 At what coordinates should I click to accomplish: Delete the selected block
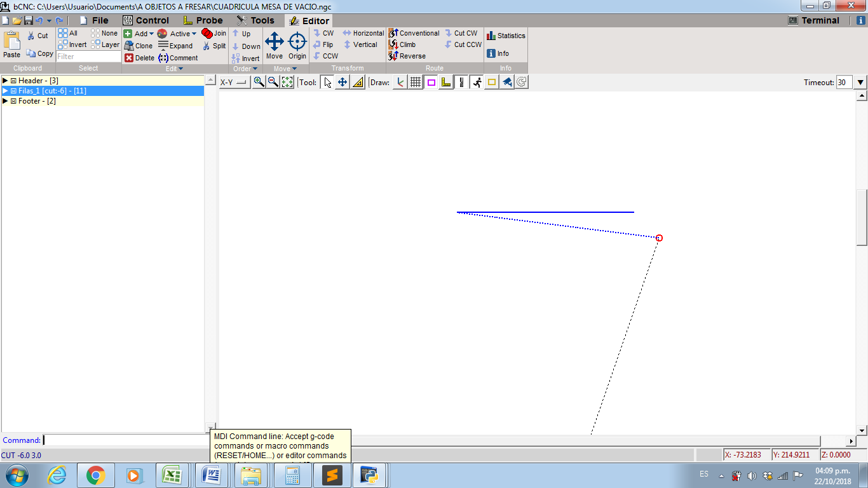coord(139,58)
